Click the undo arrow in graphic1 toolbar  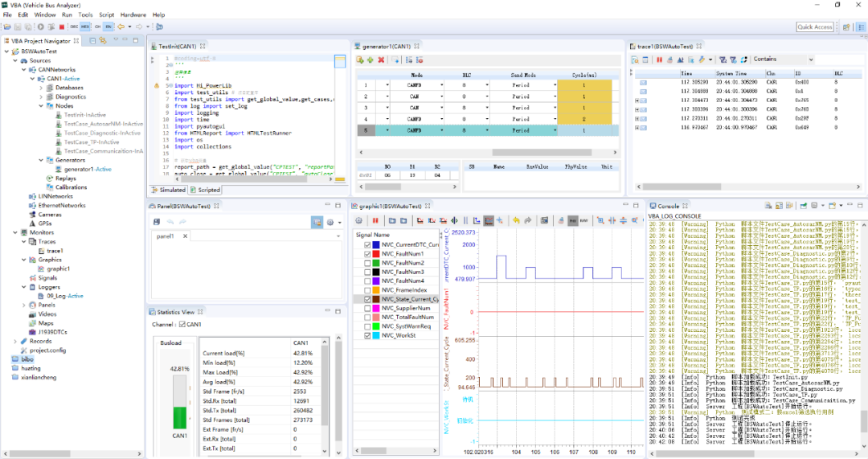tap(516, 220)
